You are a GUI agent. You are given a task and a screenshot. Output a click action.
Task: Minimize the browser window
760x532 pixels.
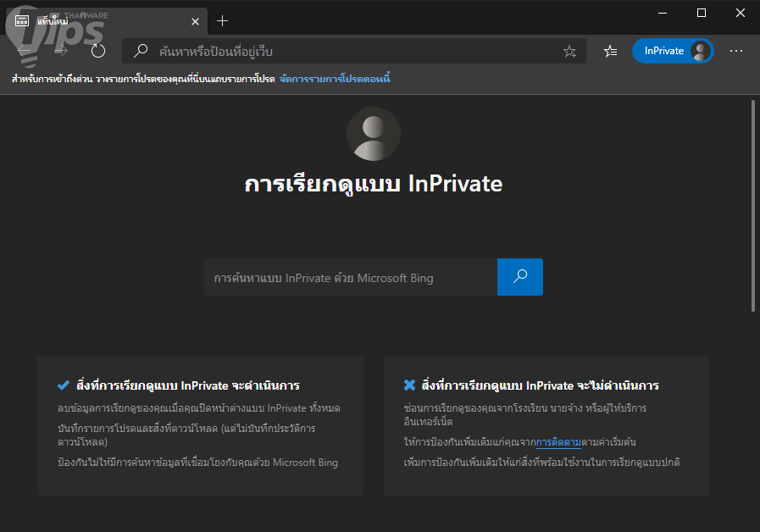click(663, 13)
